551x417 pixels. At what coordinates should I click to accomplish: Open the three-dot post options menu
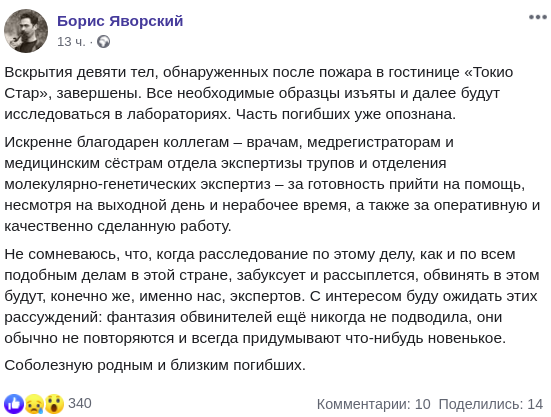point(538,17)
